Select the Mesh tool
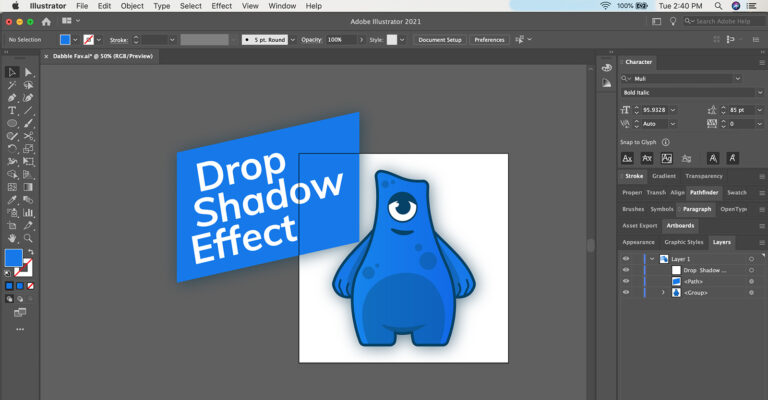This screenshot has height=400, width=768. [x=12, y=187]
